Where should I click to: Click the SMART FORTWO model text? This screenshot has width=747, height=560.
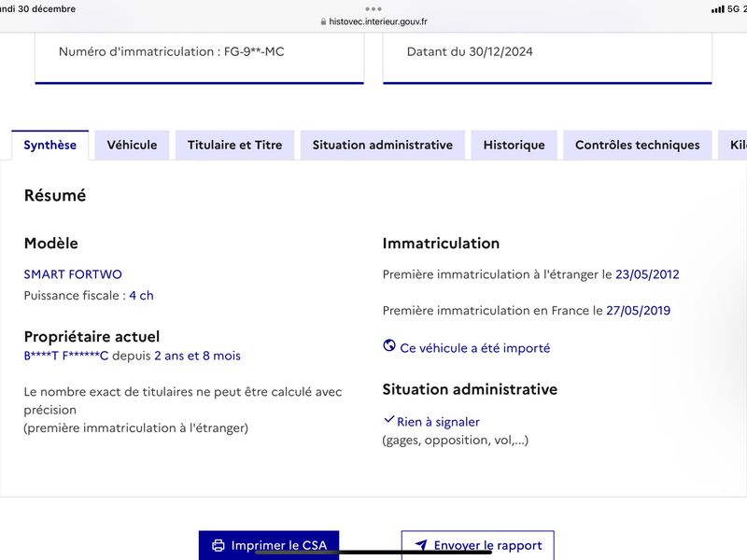73,274
